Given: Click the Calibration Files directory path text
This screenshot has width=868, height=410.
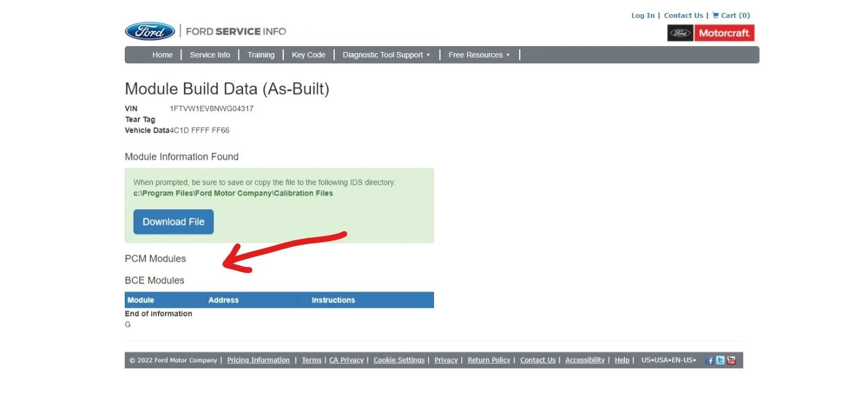Looking at the screenshot, I should pyautogui.click(x=234, y=193).
